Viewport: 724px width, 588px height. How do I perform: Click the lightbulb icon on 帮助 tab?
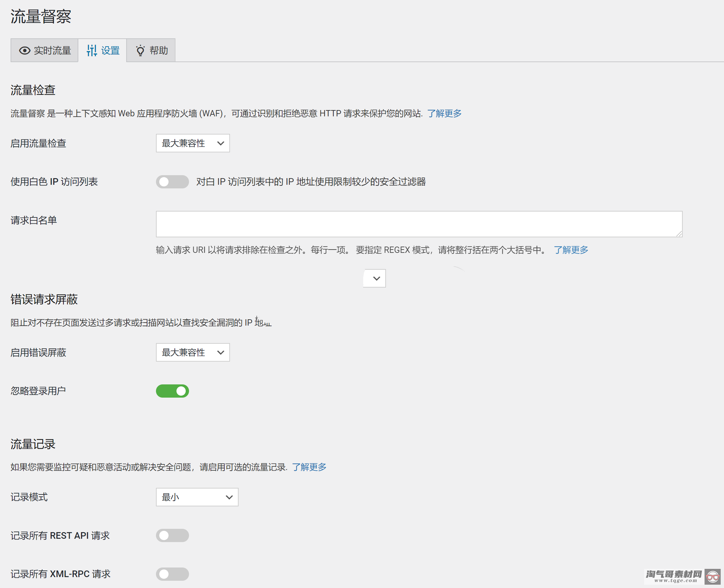click(x=140, y=51)
